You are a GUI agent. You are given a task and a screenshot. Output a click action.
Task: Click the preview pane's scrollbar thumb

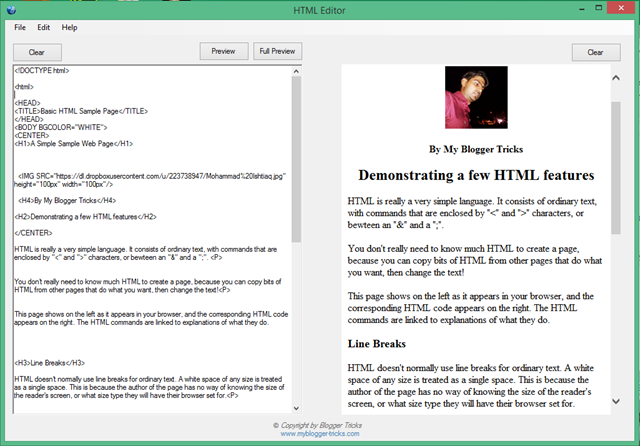tap(615, 165)
